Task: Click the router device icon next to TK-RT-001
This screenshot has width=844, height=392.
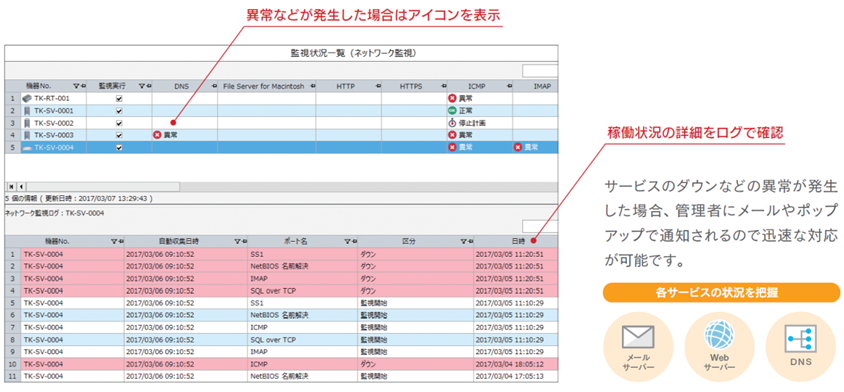Action: [27, 99]
